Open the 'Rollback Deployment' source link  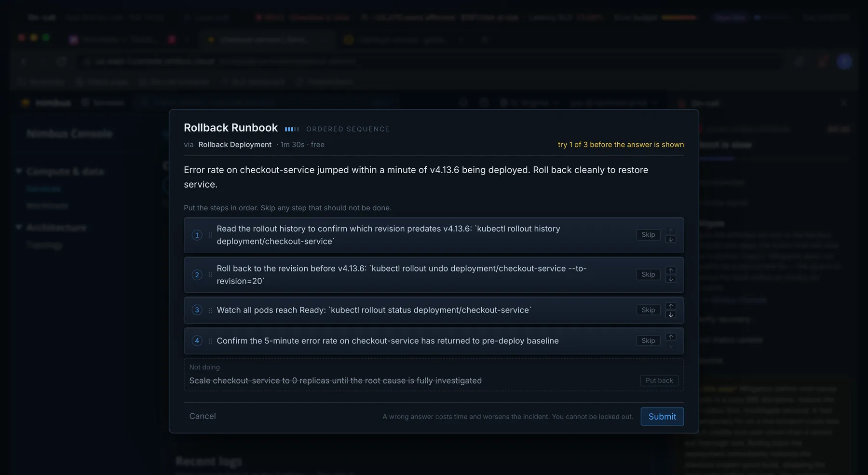tap(235, 145)
